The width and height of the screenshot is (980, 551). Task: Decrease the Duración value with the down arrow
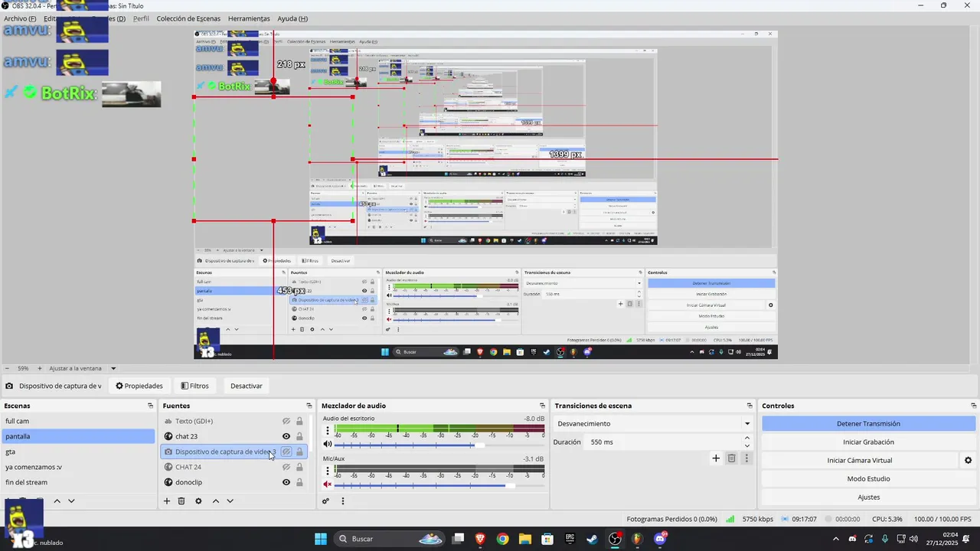click(747, 445)
